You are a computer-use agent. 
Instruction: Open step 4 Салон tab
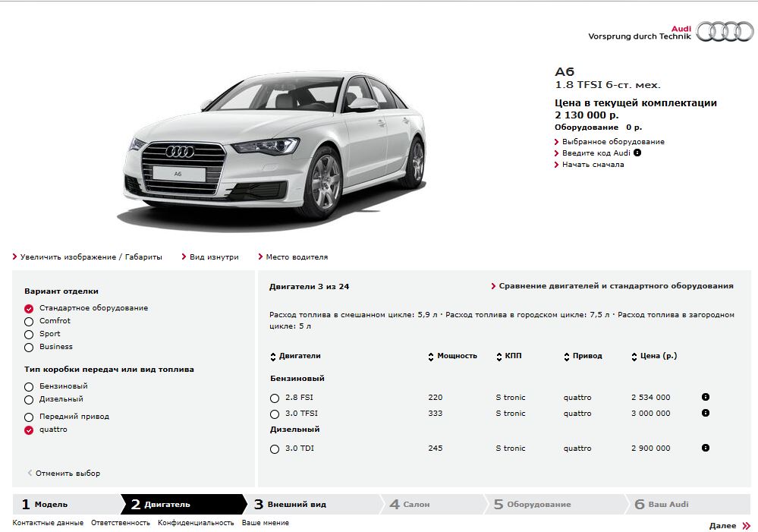click(432, 504)
